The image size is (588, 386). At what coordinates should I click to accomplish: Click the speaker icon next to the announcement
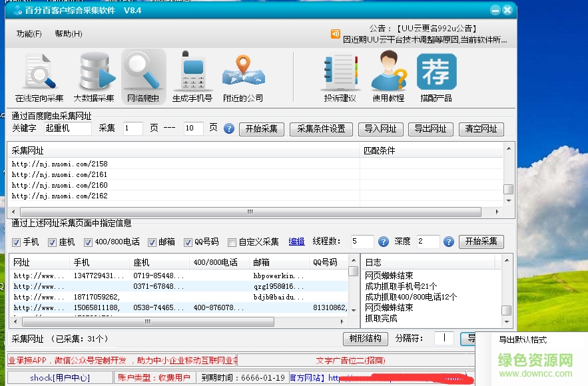335,33
